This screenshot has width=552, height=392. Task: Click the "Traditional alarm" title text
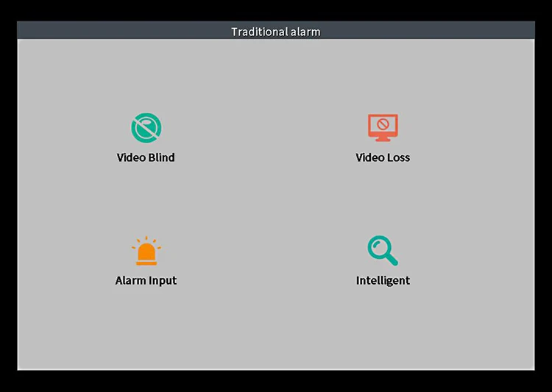pos(276,32)
